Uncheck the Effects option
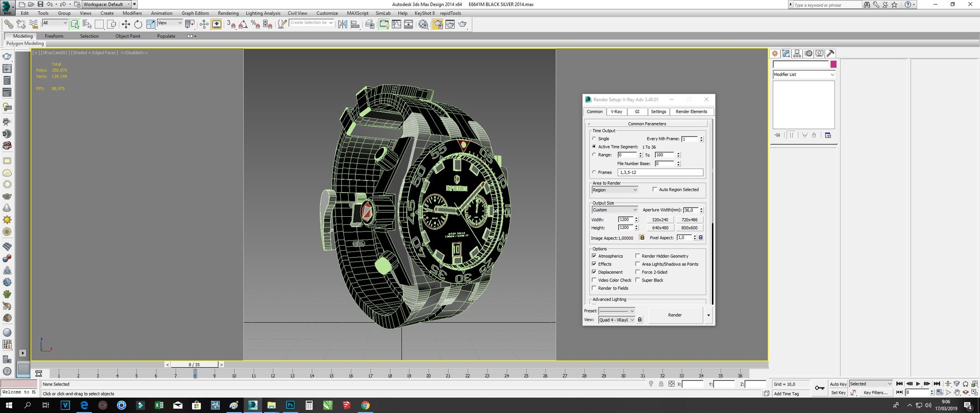The width and height of the screenshot is (980, 413). tap(594, 264)
